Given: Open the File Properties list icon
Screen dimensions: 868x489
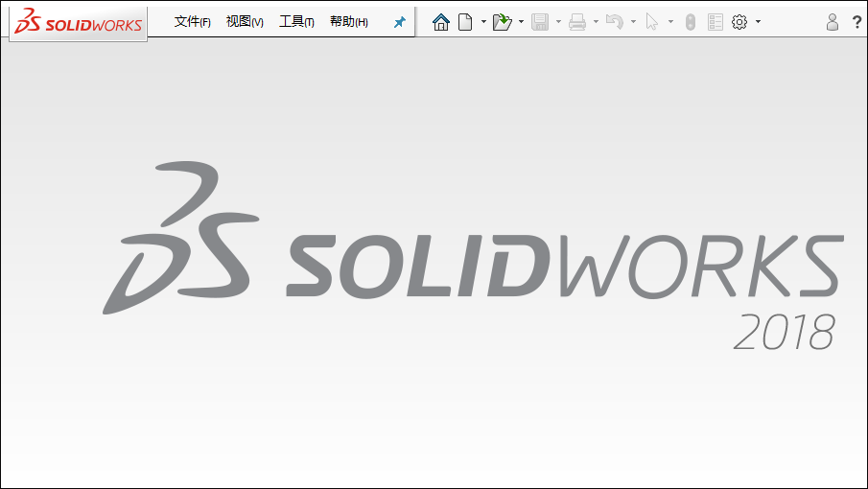Looking at the screenshot, I should click(716, 22).
